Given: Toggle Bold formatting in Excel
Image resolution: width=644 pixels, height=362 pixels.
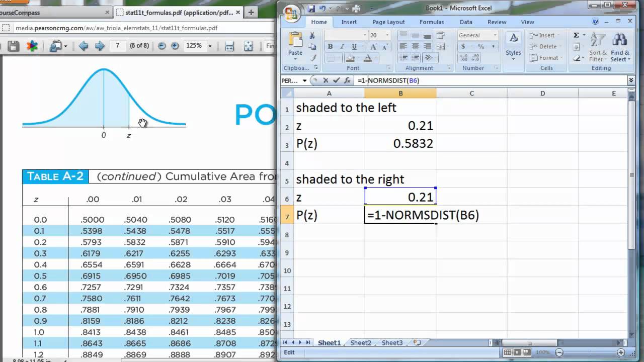Looking at the screenshot, I should [x=330, y=47].
